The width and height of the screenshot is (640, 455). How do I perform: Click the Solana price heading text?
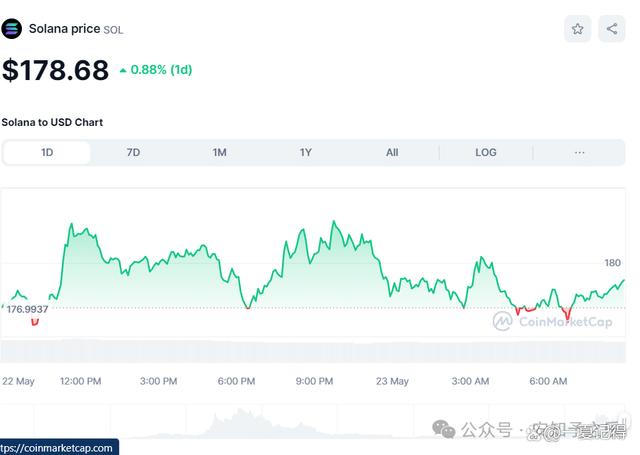[x=64, y=29]
